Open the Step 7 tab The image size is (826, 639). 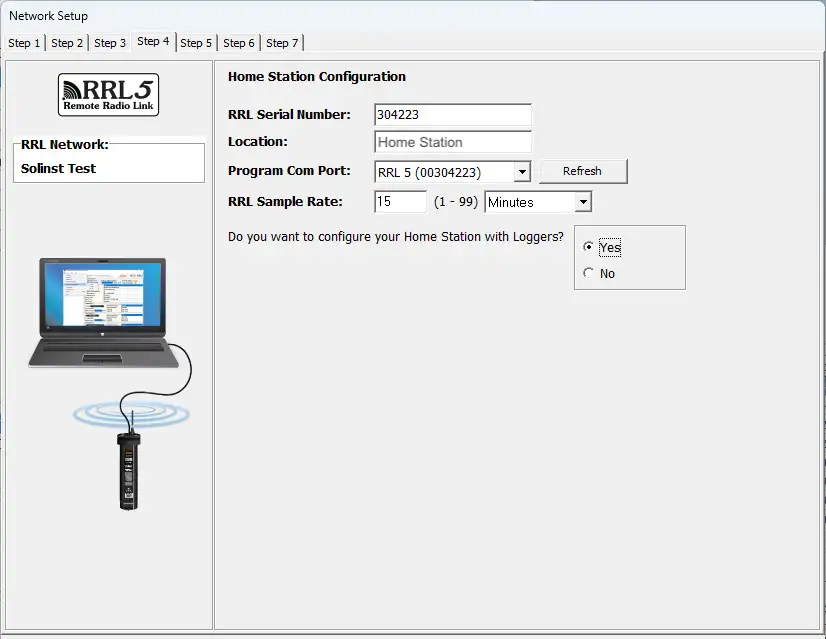point(282,43)
